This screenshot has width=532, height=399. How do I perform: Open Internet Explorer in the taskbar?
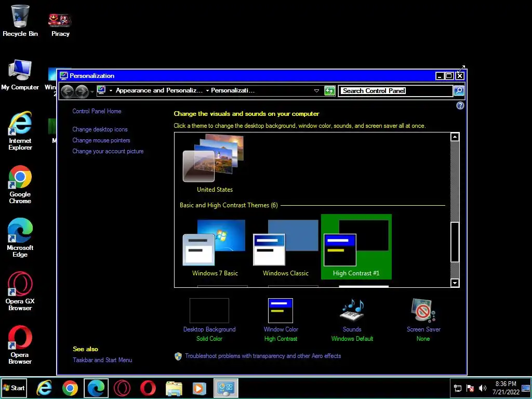click(x=44, y=388)
